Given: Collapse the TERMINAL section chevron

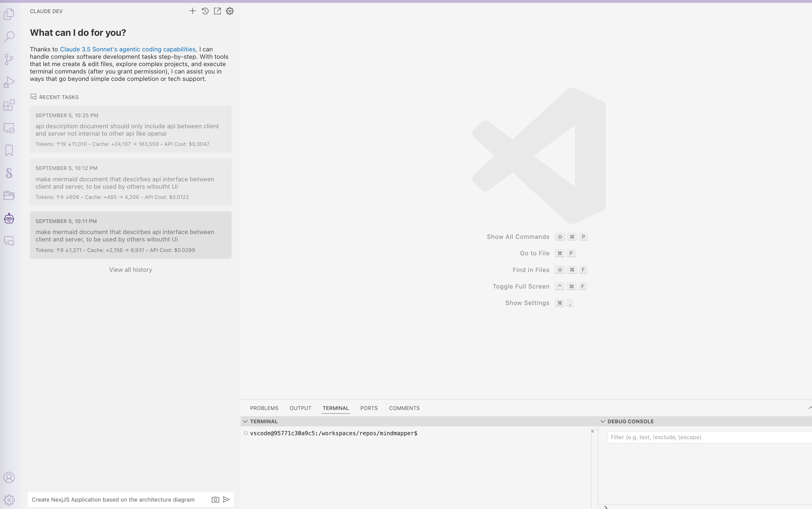Looking at the screenshot, I should 245,421.
